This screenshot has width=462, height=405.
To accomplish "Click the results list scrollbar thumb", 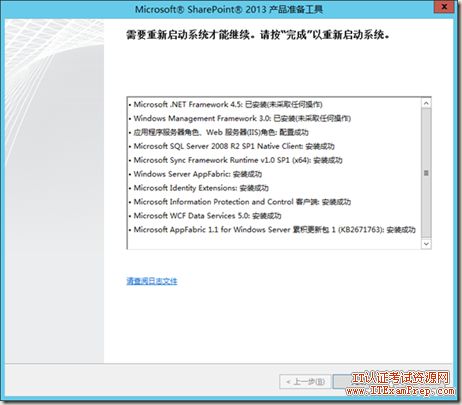I will [426, 173].
